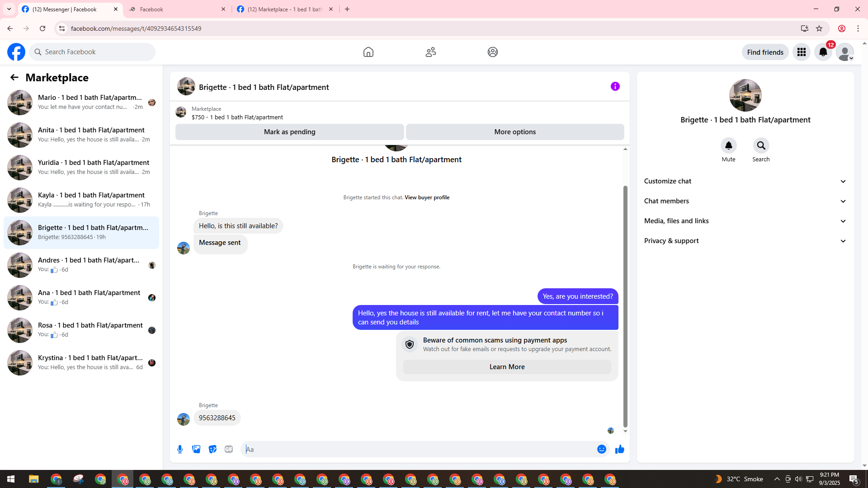Open the $750 listing link under Marketplace
This screenshot has height=488, width=868.
237,117
